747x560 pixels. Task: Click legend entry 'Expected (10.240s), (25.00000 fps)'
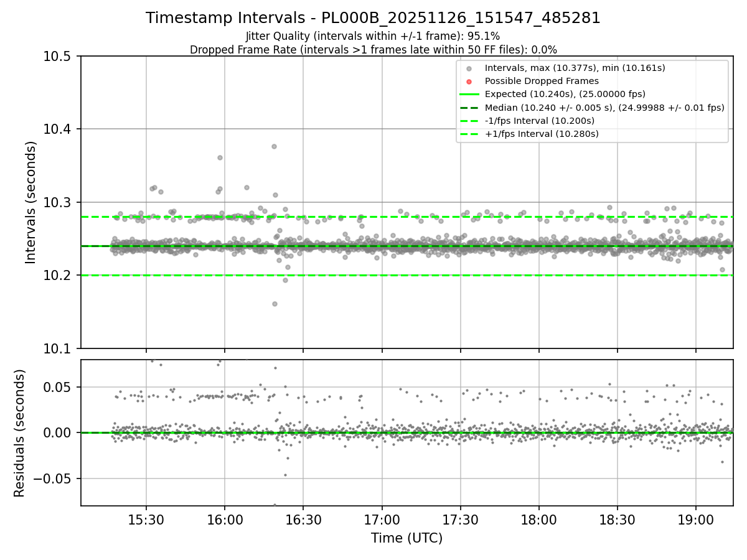click(x=565, y=94)
